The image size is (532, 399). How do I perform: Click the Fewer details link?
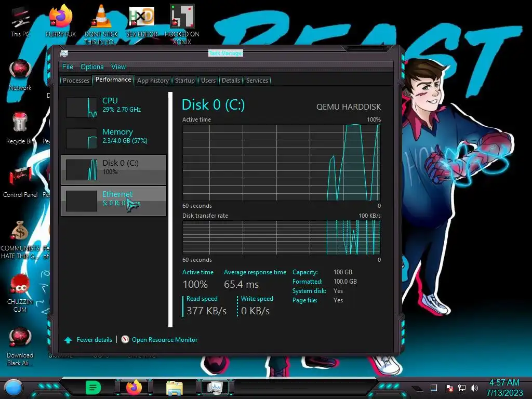95,340
